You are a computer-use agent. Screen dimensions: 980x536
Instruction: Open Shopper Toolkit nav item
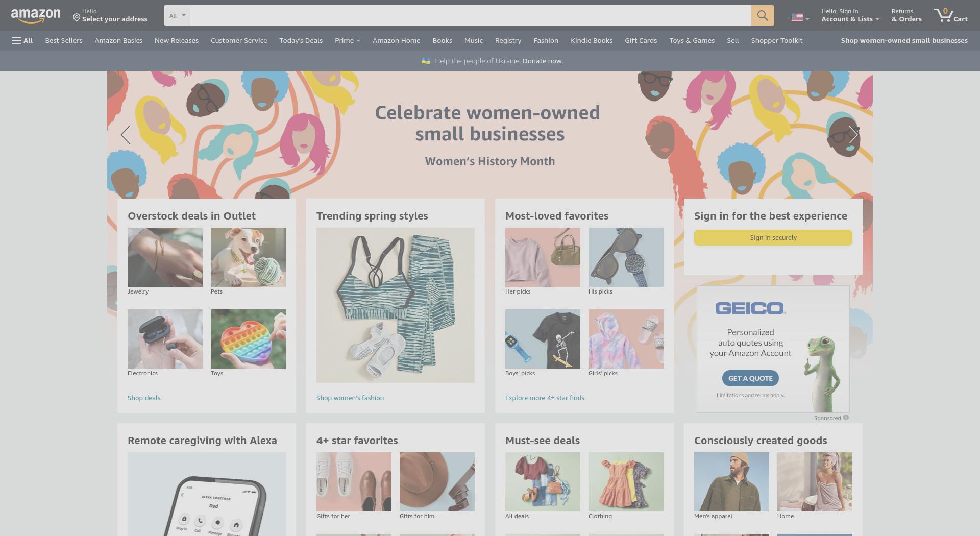pos(777,40)
